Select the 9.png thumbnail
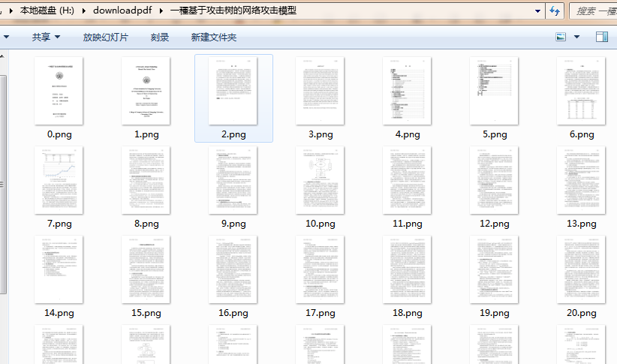 233,180
